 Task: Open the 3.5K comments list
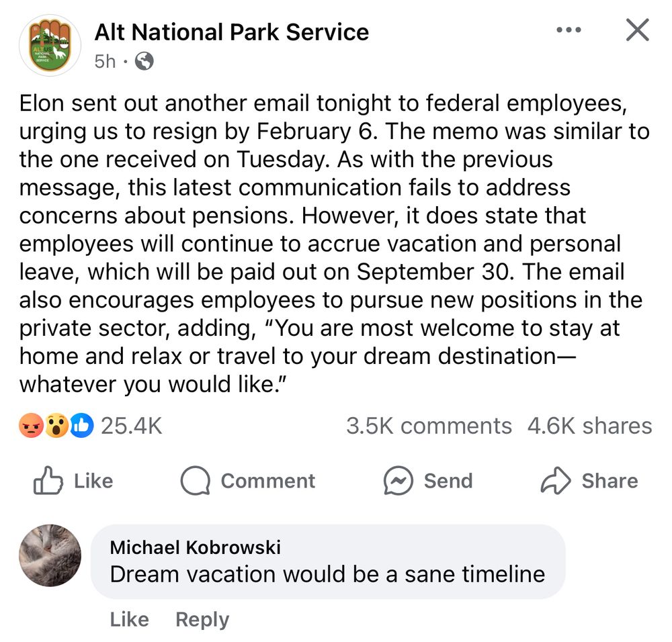429,426
